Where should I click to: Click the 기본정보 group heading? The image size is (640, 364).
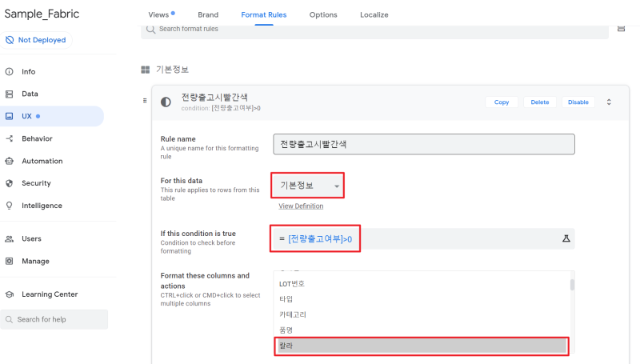tap(172, 70)
